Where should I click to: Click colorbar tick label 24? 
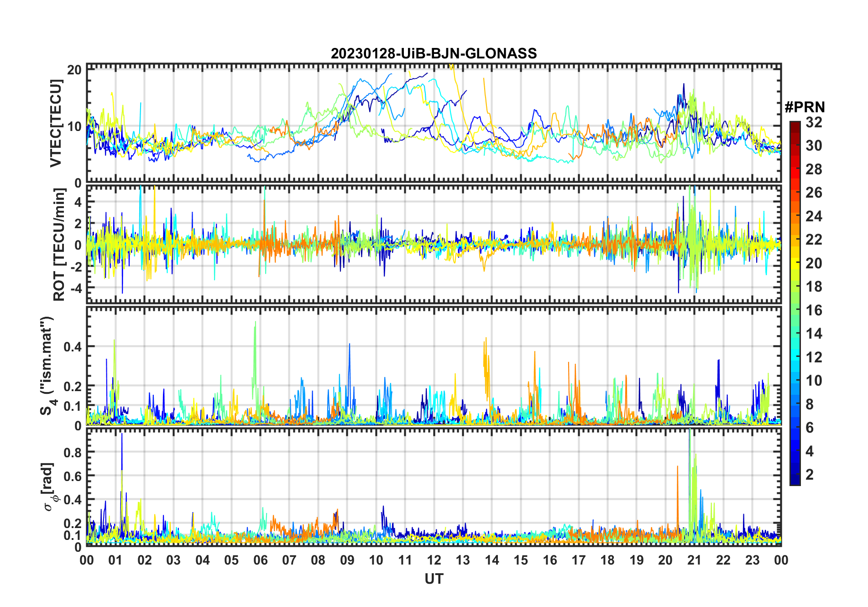click(x=814, y=216)
